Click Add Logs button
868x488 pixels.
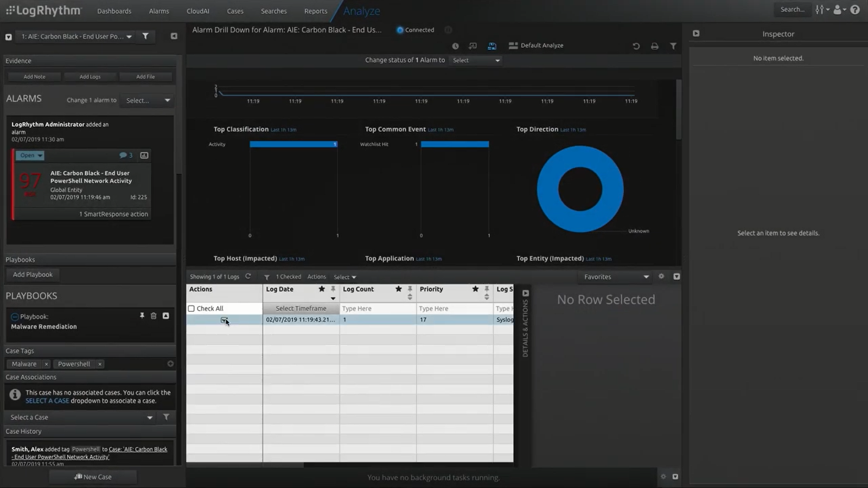pyautogui.click(x=90, y=76)
